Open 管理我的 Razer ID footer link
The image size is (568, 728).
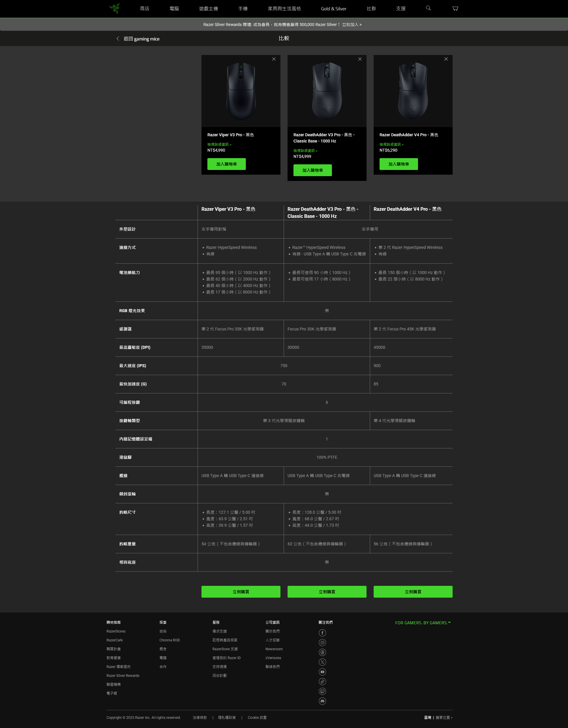(227, 658)
